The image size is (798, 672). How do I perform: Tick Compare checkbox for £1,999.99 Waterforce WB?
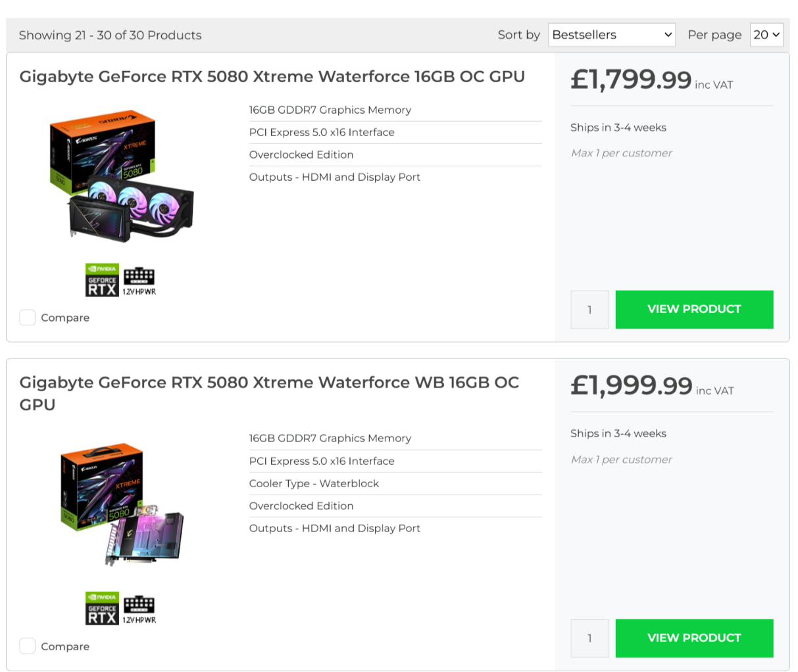(x=27, y=646)
